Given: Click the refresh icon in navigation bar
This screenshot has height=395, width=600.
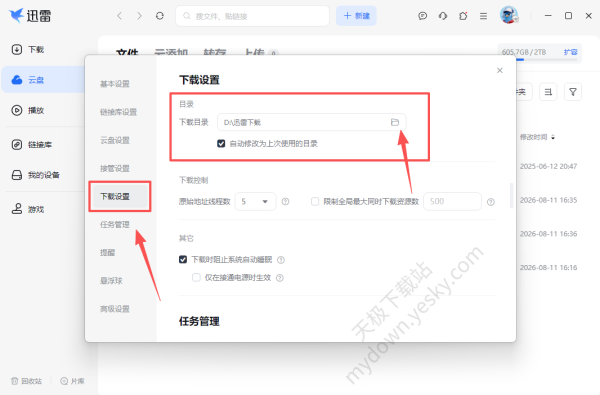Looking at the screenshot, I should tap(160, 16).
